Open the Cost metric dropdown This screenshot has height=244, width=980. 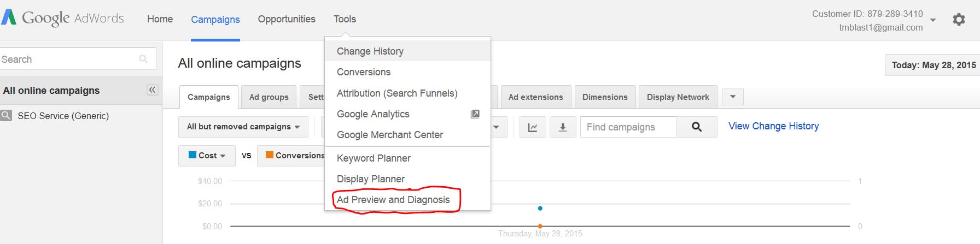tap(207, 156)
